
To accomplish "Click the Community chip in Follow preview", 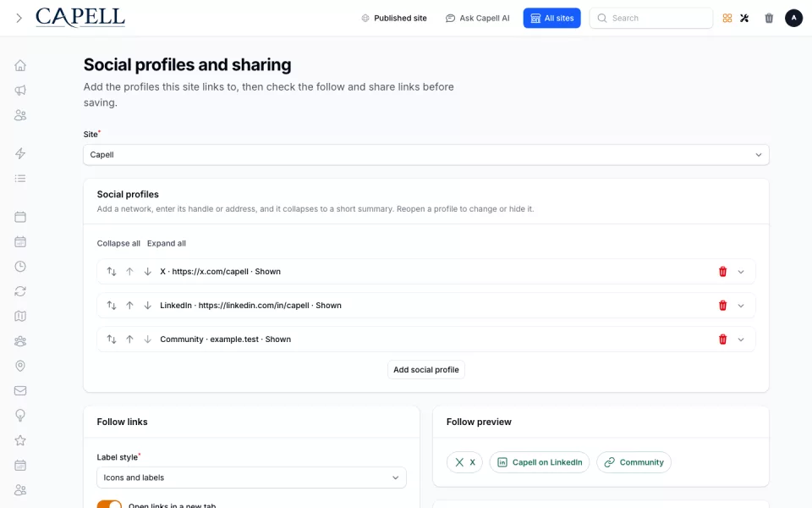I will coord(634,462).
